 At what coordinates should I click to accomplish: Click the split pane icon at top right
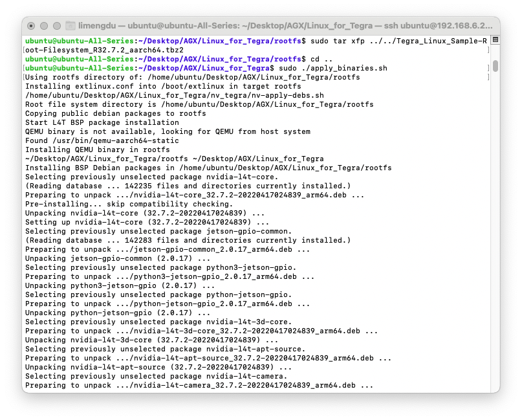(495, 40)
